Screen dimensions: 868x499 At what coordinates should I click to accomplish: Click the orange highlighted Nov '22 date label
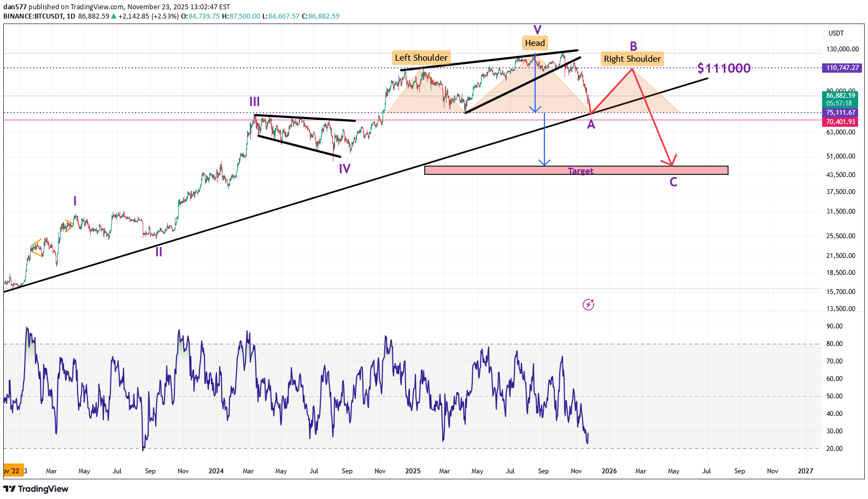pyautogui.click(x=12, y=471)
